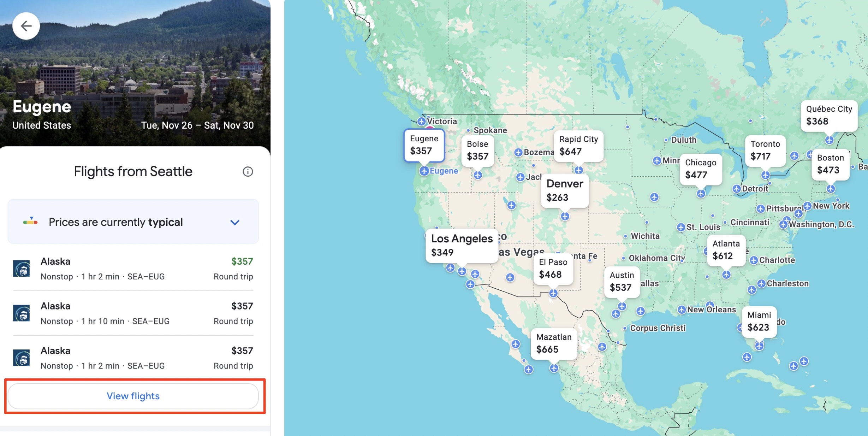Select the Boston $473 price marker
This screenshot has height=436, width=868.
click(830, 164)
